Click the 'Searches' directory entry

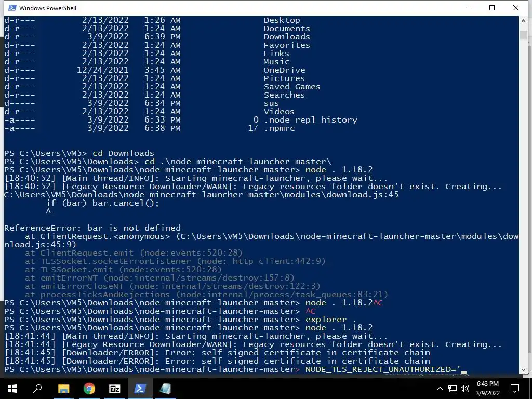click(284, 95)
